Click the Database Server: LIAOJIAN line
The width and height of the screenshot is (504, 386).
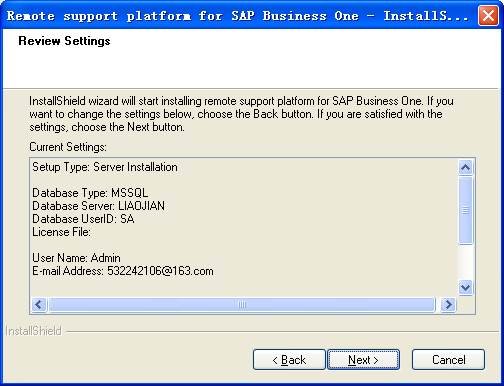coord(98,206)
